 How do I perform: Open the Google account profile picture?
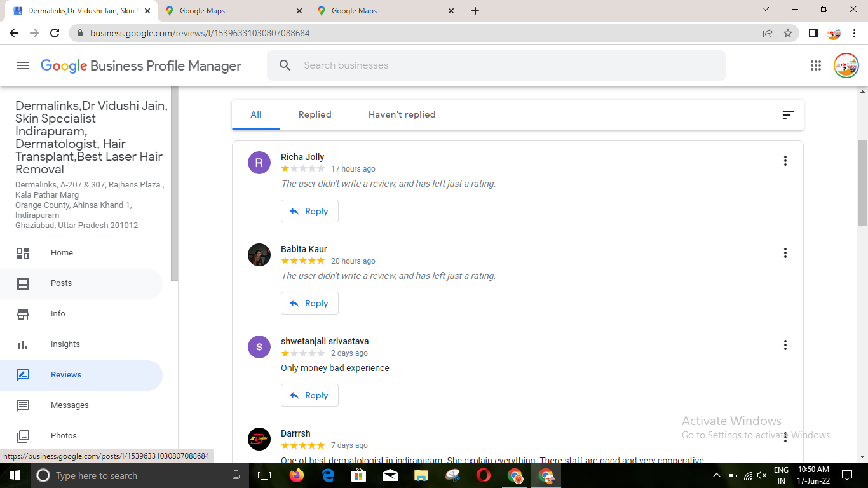846,65
